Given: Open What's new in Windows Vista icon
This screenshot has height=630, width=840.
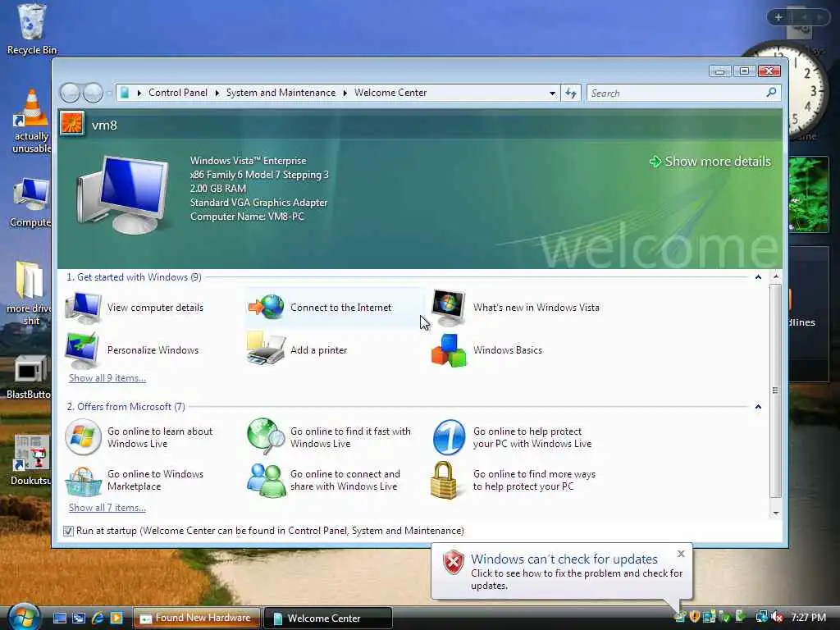Looking at the screenshot, I should point(449,308).
